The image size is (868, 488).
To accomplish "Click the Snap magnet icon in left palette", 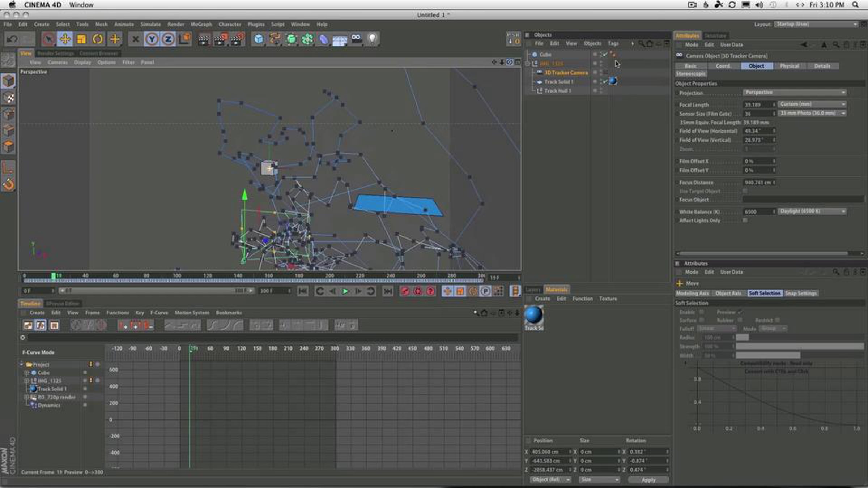I will click(8, 185).
